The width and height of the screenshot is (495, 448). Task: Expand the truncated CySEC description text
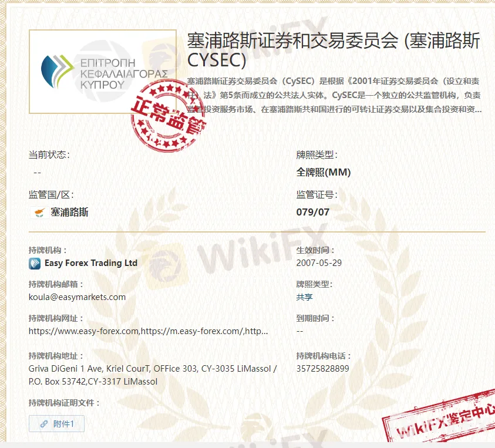(x=335, y=109)
